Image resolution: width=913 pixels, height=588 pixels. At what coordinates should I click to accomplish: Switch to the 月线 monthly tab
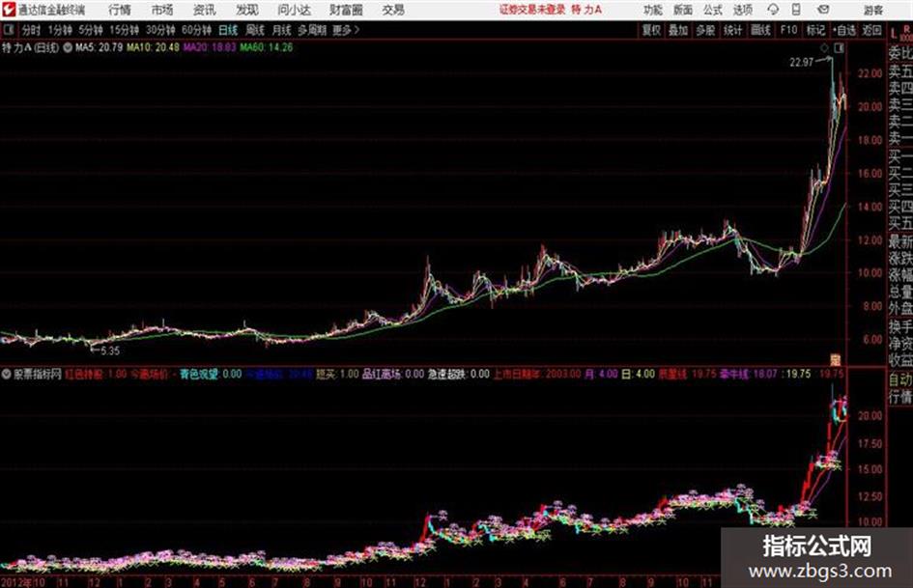pyautogui.click(x=282, y=30)
